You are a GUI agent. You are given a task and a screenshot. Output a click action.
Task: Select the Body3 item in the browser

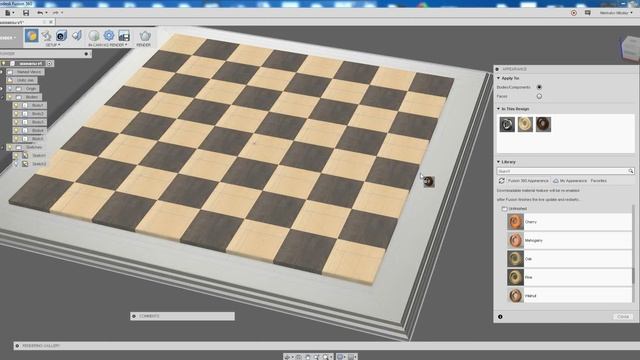(38, 122)
